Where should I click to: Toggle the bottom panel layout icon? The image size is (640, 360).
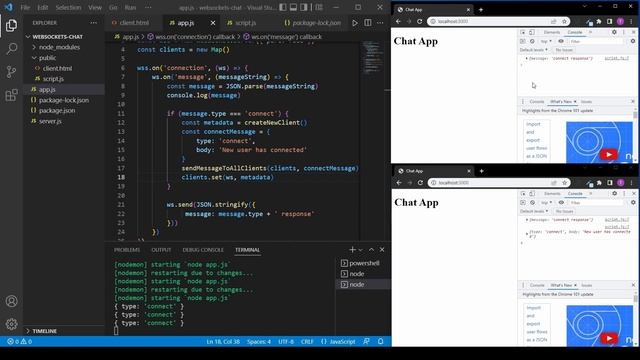click(293, 7)
